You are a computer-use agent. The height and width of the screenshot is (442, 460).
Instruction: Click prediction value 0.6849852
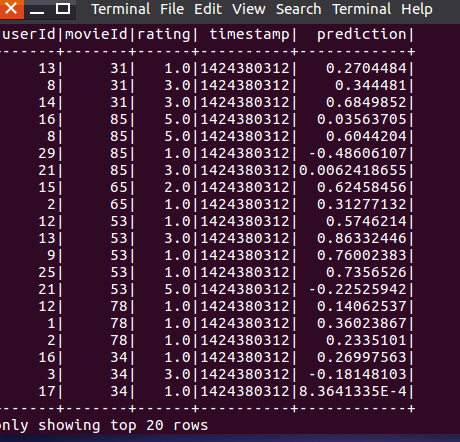point(366,103)
